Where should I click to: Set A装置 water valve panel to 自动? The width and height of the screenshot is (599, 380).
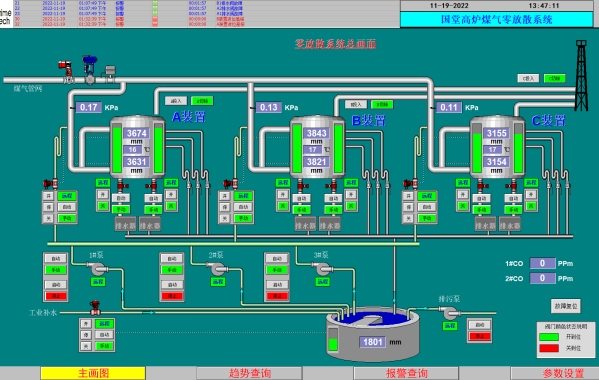(67, 207)
